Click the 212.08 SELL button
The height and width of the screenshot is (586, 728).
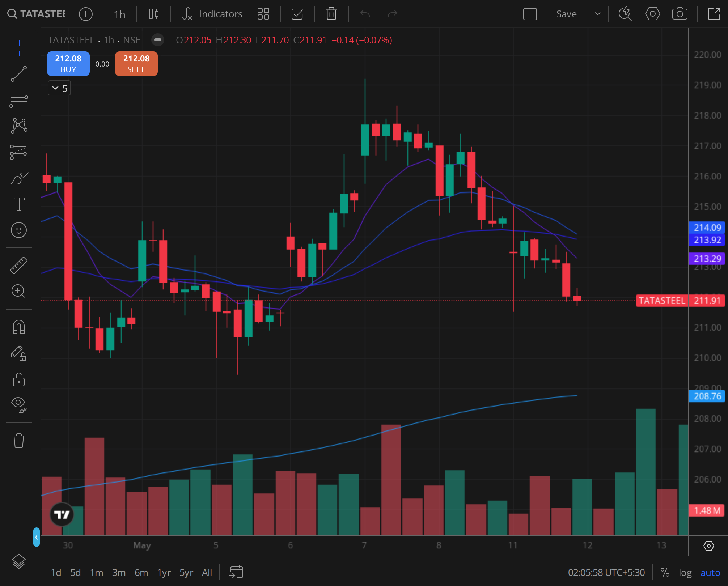[x=136, y=64]
